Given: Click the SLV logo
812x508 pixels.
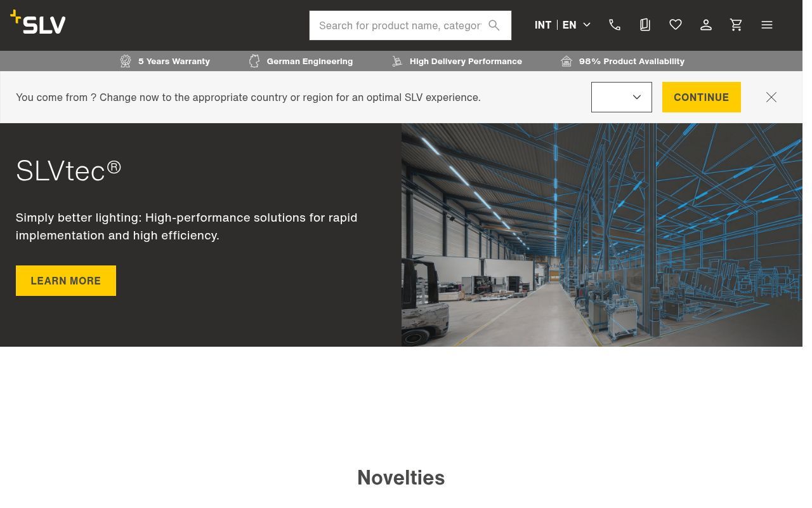Looking at the screenshot, I should (38, 22).
